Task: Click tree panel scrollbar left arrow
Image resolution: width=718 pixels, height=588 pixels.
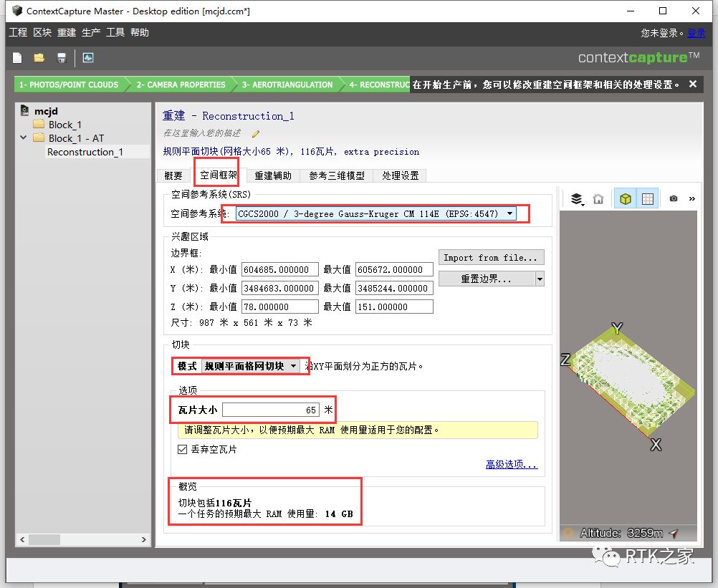Action: [22, 539]
